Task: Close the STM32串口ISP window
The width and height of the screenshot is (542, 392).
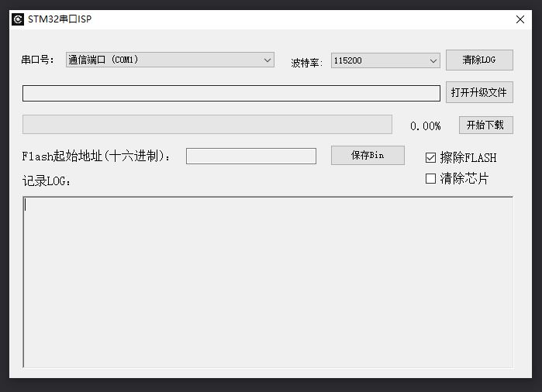Action: [x=520, y=19]
